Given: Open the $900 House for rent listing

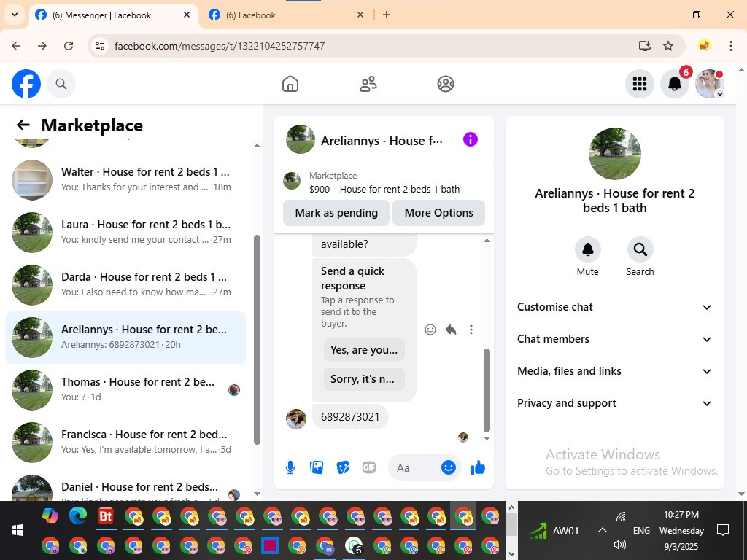Looking at the screenshot, I should pyautogui.click(x=384, y=182).
